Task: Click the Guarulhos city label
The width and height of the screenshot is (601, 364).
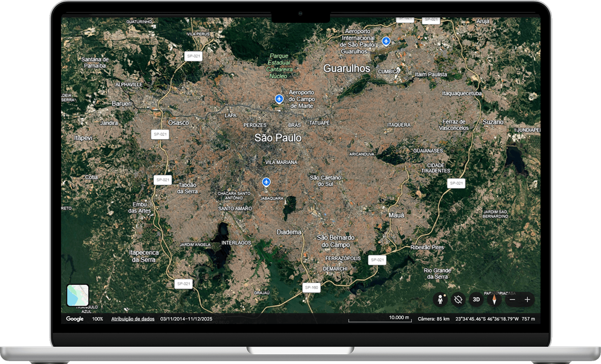Action: (348, 68)
